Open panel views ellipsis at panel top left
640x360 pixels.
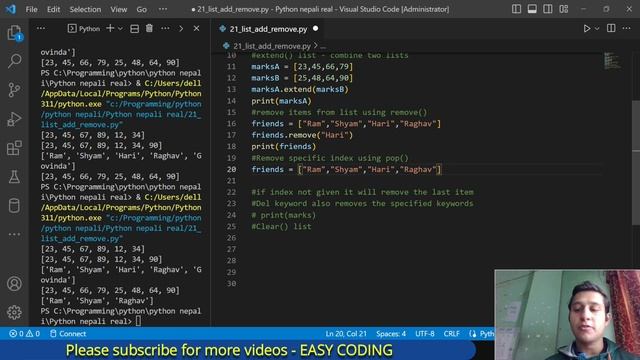[41, 29]
